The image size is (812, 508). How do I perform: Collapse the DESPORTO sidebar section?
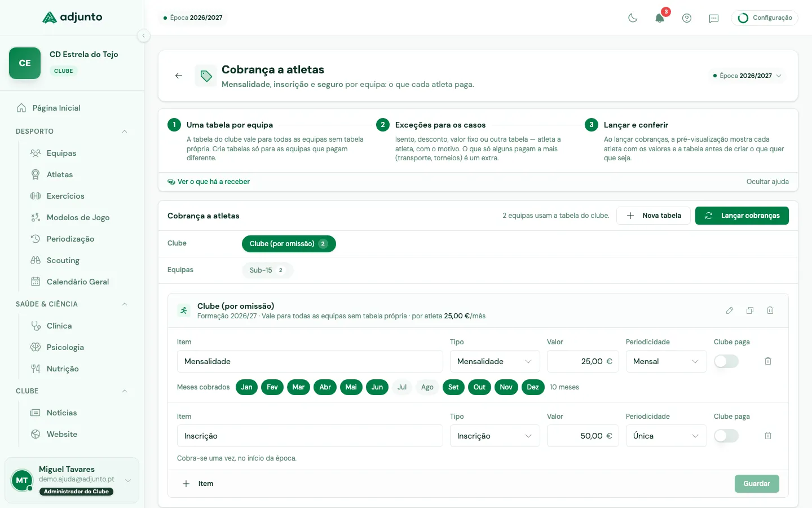pos(125,132)
